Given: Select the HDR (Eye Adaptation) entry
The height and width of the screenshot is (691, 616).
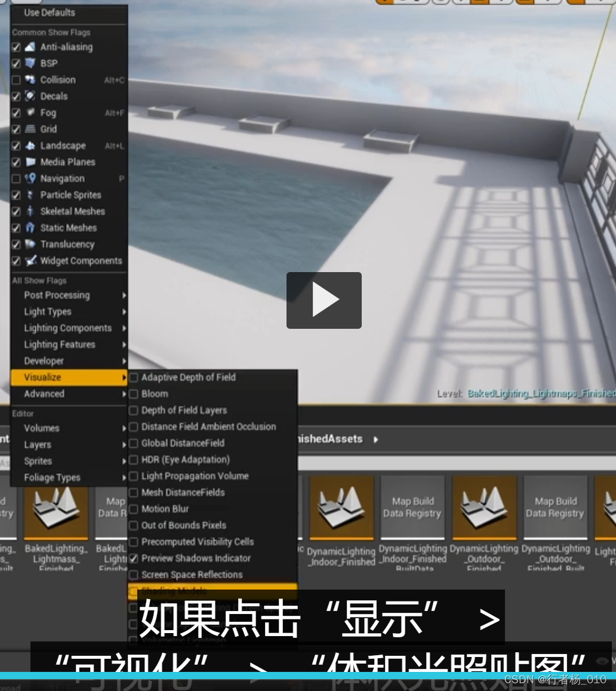Looking at the screenshot, I should (x=213, y=459).
